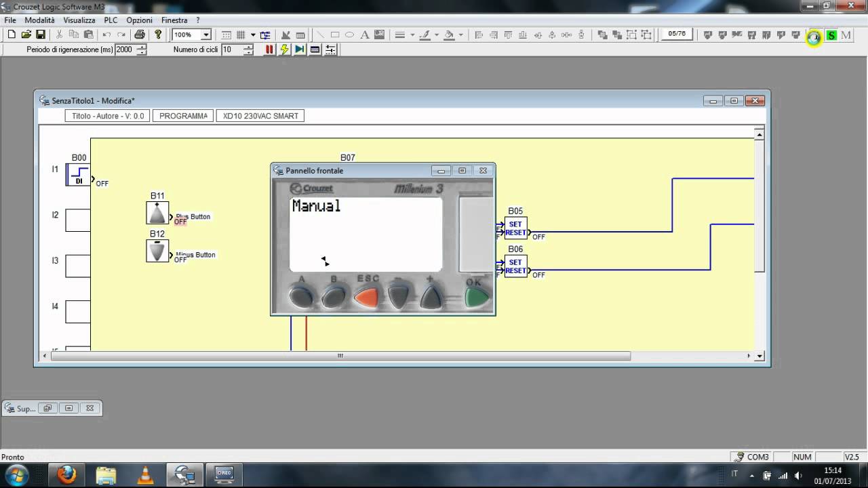Viewport: 868px width, 488px height.
Task: Pick the fill color bucket swatch
Action: pyautogui.click(x=449, y=35)
